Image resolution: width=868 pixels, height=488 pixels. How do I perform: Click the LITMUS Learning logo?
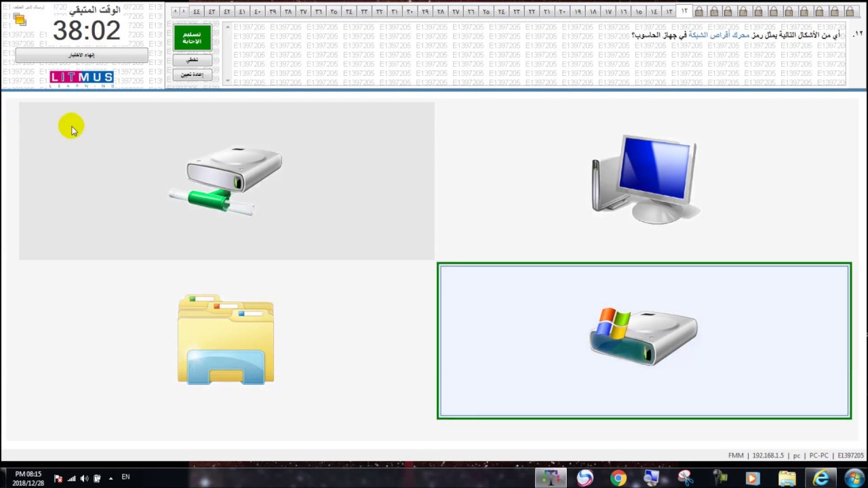[x=81, y=79]
